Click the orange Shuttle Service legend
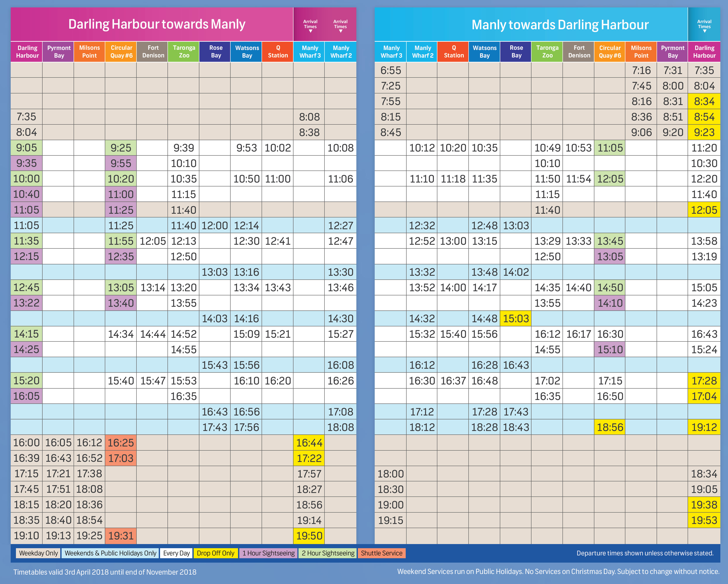The height and width of the screenshot is (584, 728). click(381, 553)
